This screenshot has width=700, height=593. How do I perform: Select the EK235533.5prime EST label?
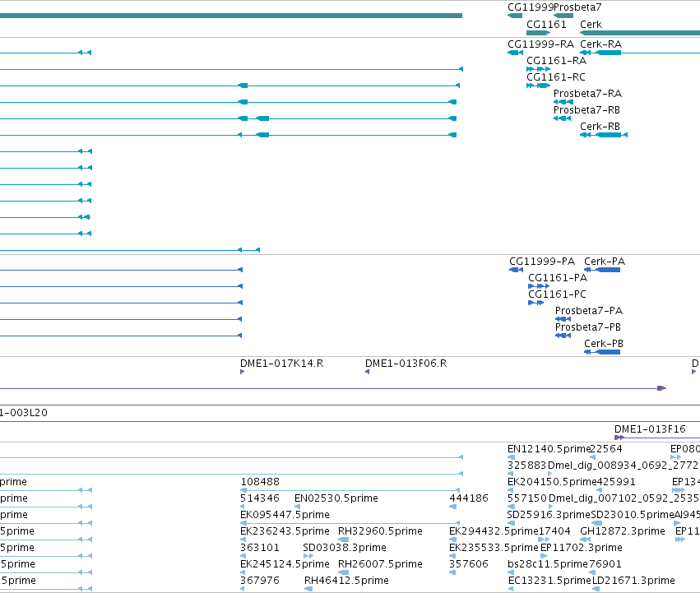(x=494, y=548)
